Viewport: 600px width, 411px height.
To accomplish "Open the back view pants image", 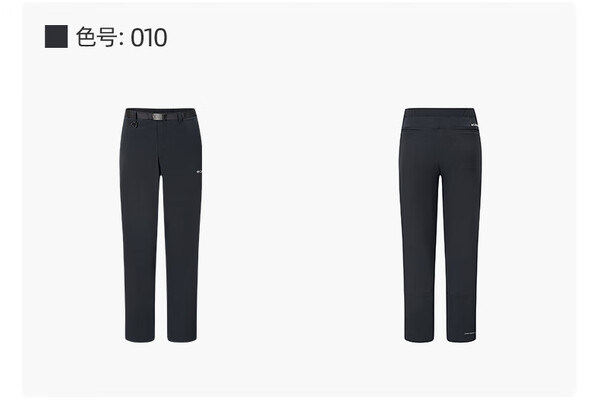I will click(x=440, y=225).
